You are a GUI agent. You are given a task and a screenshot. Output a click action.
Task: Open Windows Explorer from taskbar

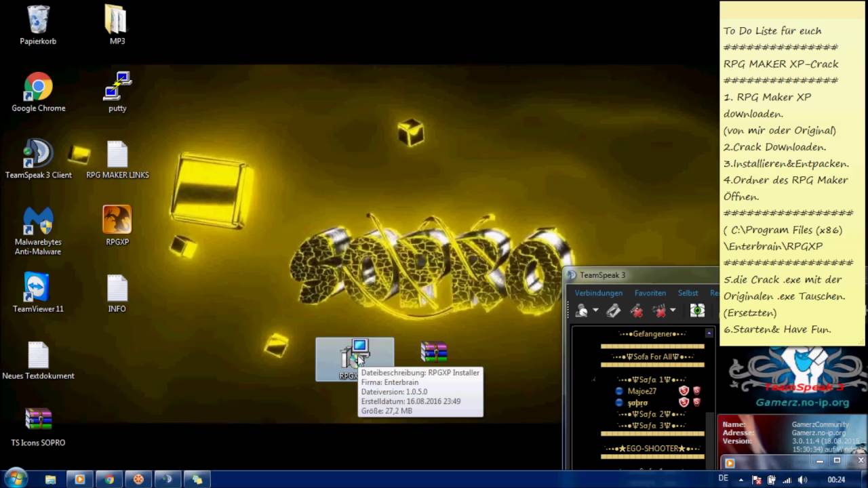coord(50,479)
